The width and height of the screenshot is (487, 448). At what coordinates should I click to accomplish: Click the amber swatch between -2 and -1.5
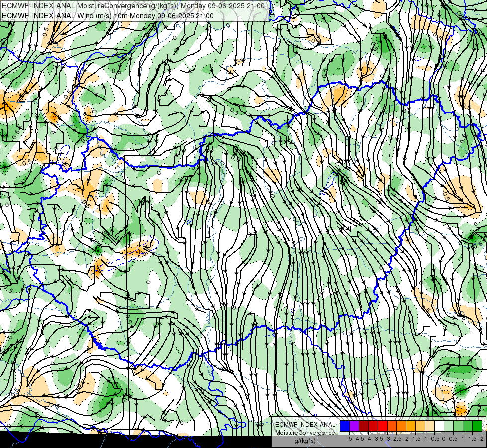(411, 426)
